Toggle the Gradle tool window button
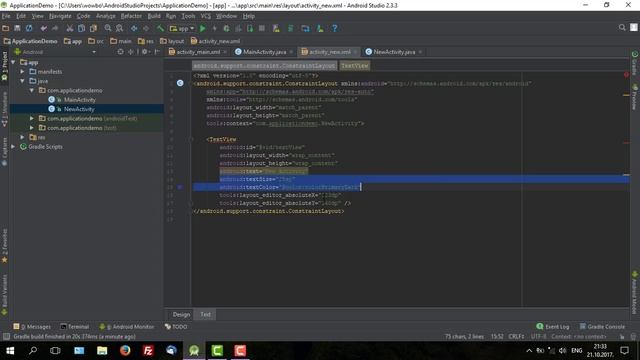The width and height of the screenshot is (640, 360). (635, 63)
